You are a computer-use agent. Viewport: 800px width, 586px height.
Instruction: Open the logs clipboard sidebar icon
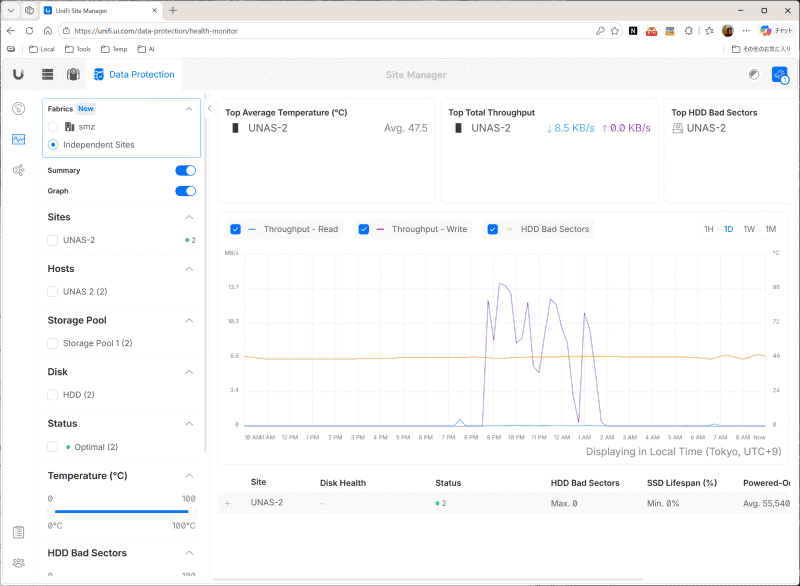pyautogui.click(x=18, y=532)
